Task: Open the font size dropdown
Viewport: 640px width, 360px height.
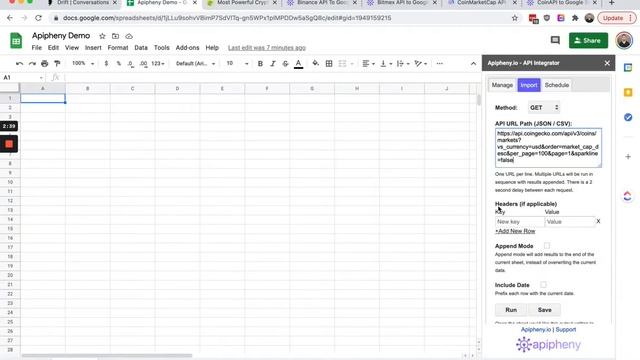Action: [x=237, y=64]
